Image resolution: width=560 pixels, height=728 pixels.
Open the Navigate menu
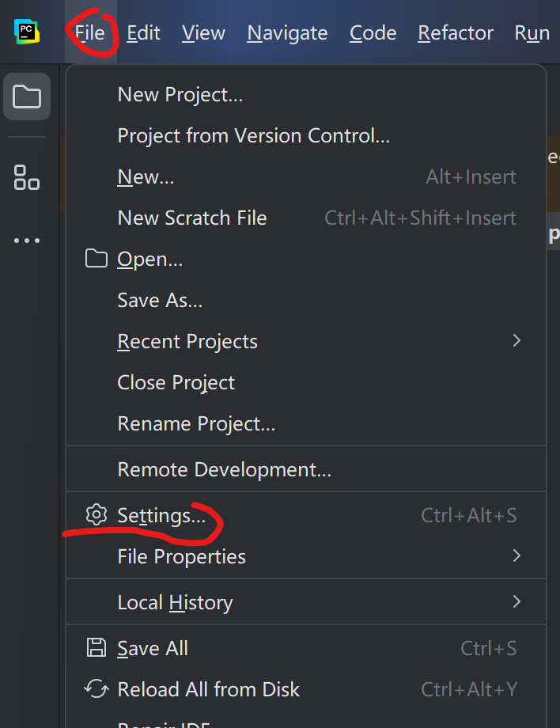pos(287,33)
